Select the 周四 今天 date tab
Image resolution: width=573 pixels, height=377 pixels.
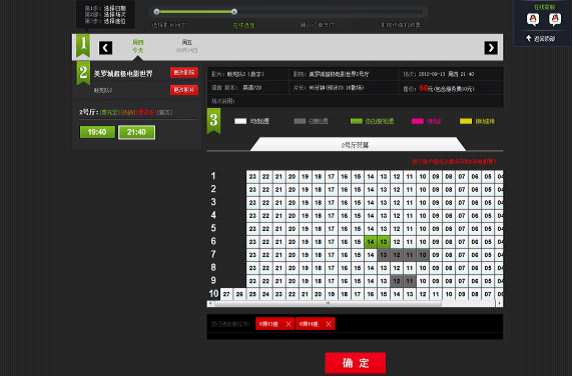tap(138, 46)
